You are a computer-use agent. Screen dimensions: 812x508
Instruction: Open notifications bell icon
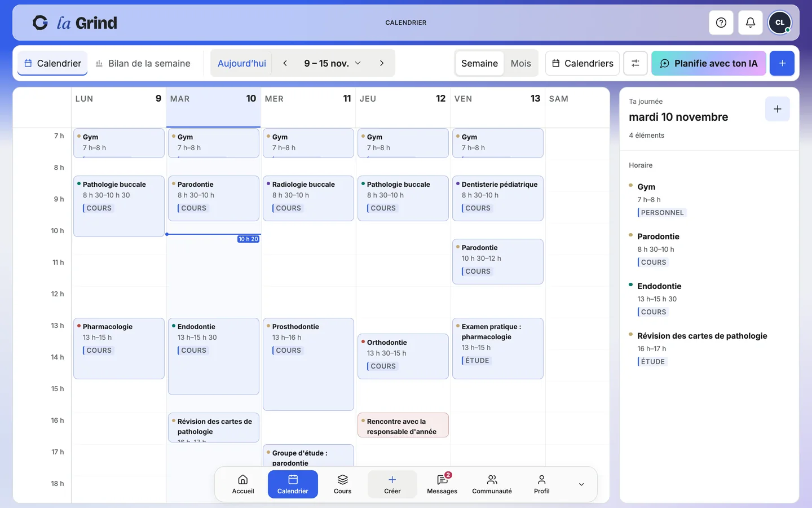point(751,23)
